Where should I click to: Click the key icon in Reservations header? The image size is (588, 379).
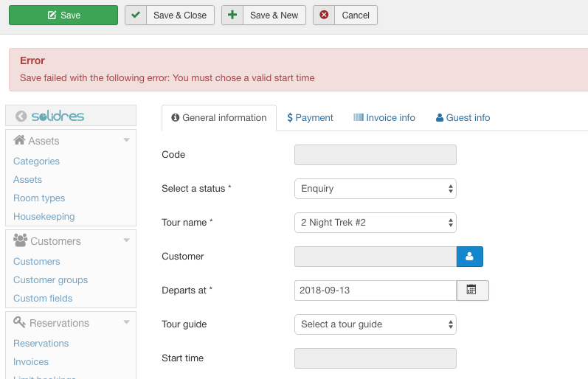[20, 323]
